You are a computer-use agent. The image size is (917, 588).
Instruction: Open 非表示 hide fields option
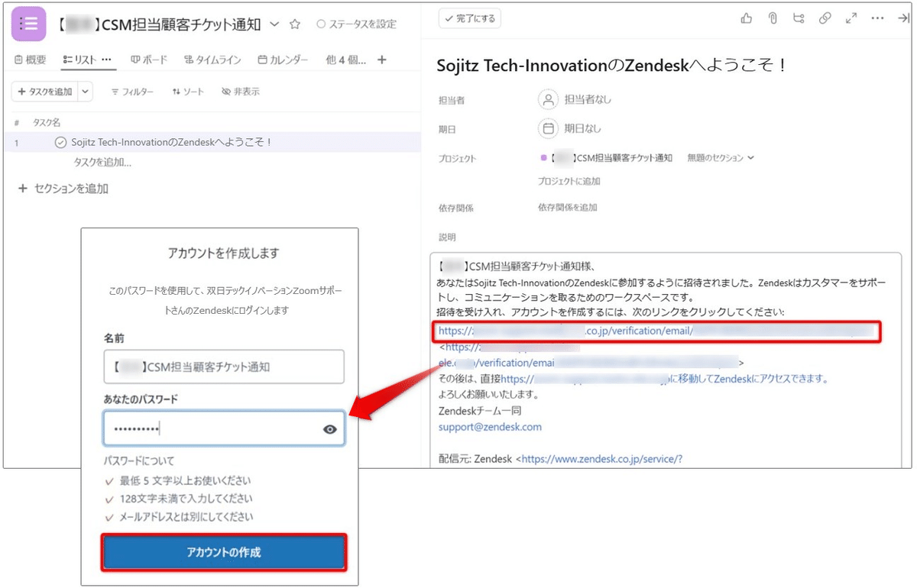coord(240,92)
